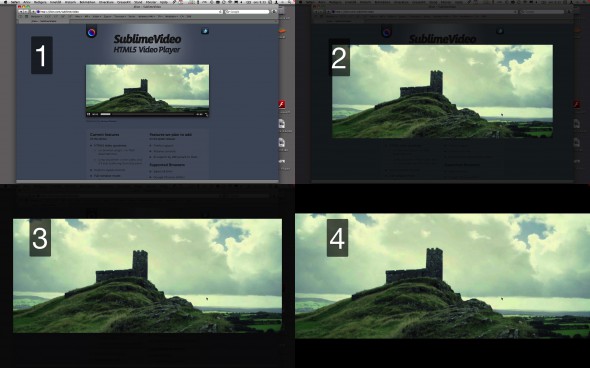The height and width of the screenshot is (368, 590).
Task: Pause the SublimeVideo player in panel 1
Action: click(x=88, y=114)
